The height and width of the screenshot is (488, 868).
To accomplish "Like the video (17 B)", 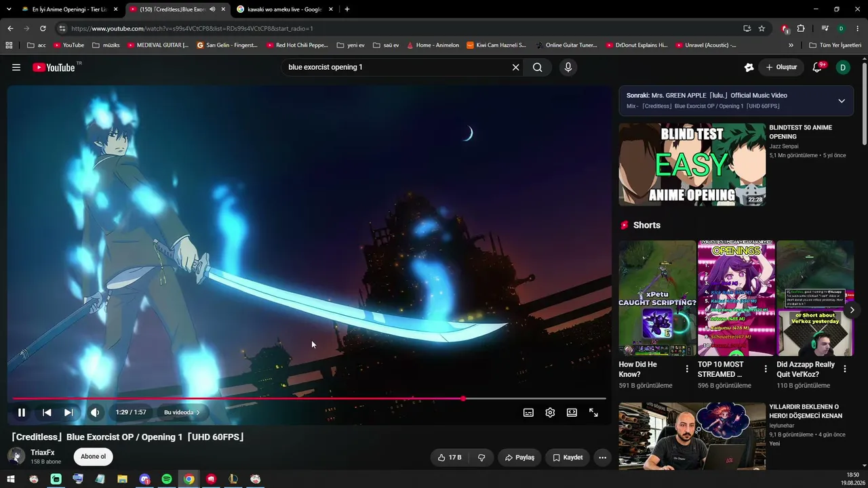I will [450, 457].
